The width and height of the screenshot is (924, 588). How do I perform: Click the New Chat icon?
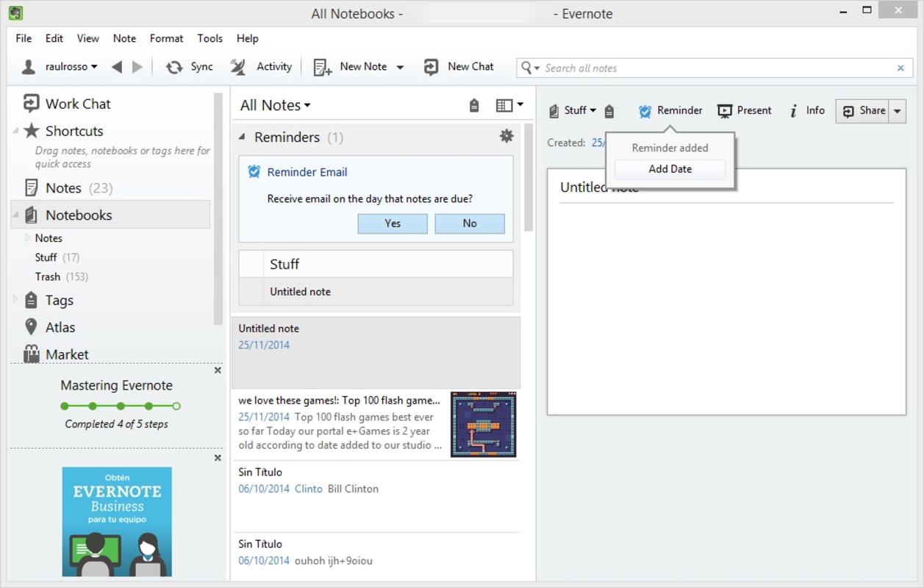click(x=431, y=67)
